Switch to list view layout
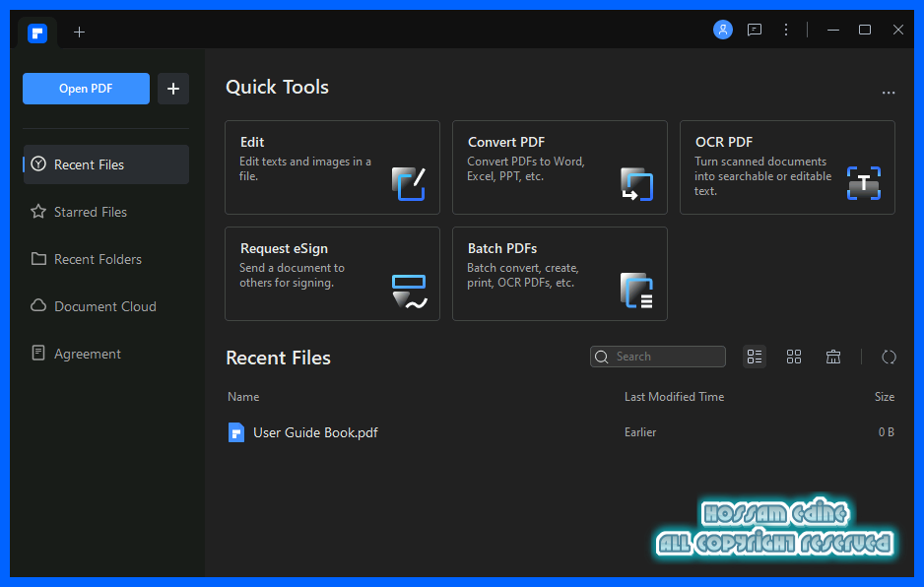 755,357
